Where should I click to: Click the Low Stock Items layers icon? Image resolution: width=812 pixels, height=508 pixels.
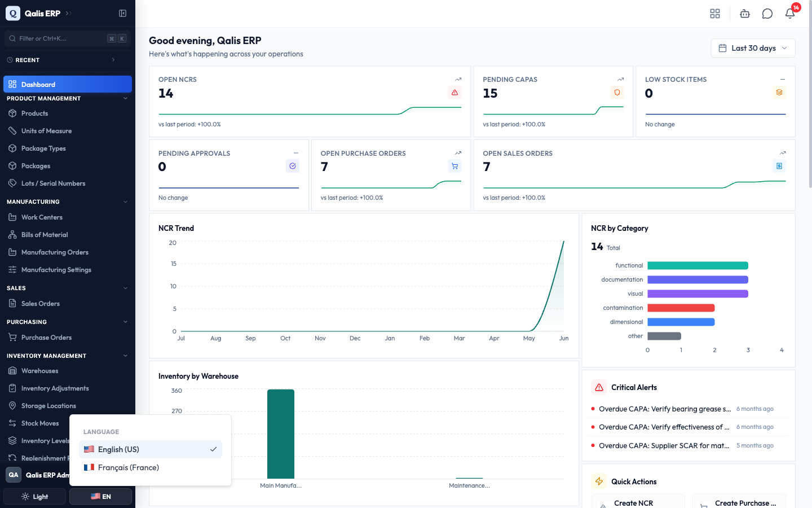coord(779,93)
